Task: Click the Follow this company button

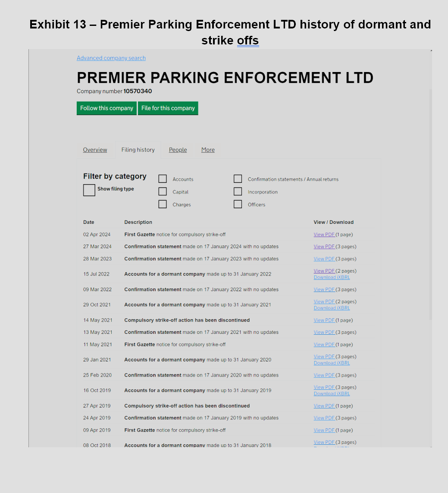Action: click(107, 108)
